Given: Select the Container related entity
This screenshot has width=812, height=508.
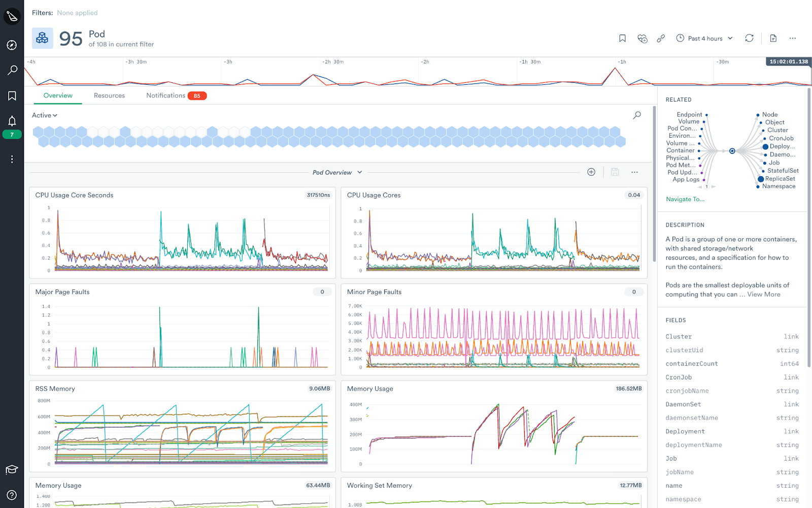Looking at the screenshot, I should coord(683,150).
